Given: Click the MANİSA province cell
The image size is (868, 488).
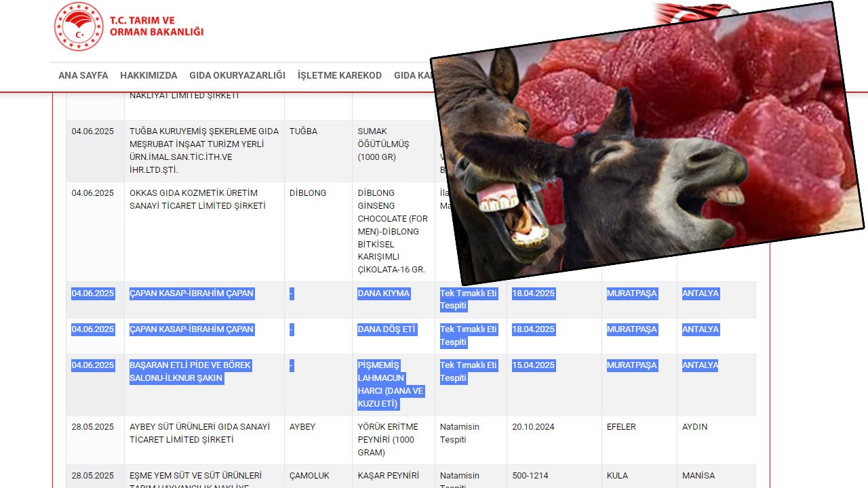Looking at the screenshot, I should pyautogui.click(x=717, y=476).
